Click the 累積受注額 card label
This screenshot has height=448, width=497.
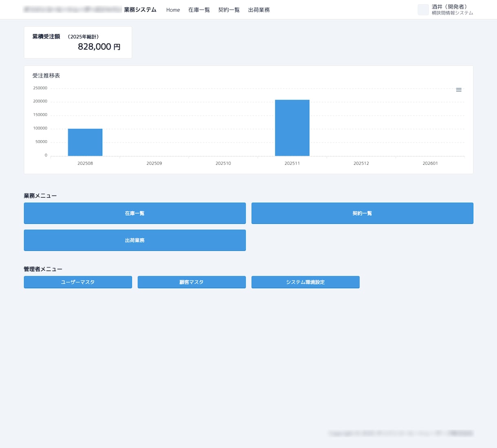(46, 37)
